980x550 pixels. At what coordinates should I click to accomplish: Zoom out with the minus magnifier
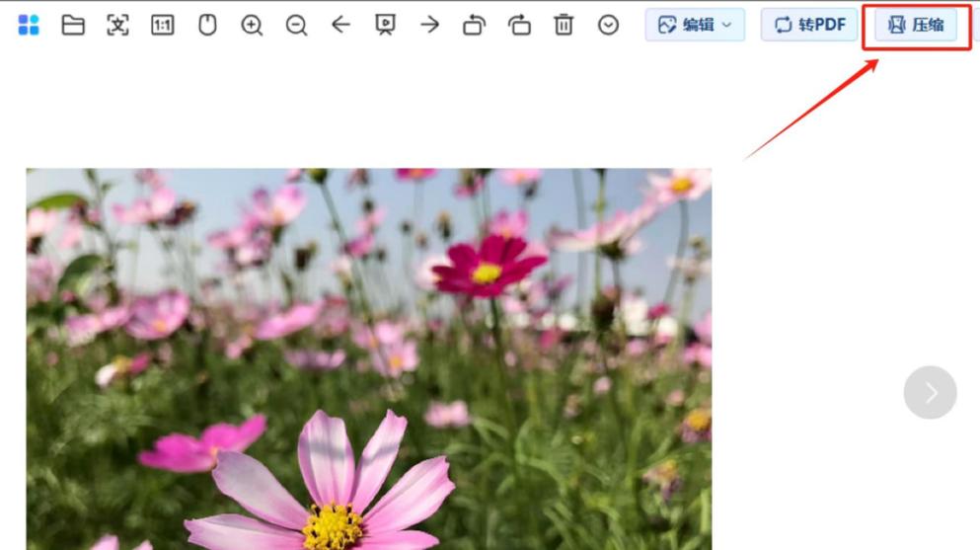point(296,25)
